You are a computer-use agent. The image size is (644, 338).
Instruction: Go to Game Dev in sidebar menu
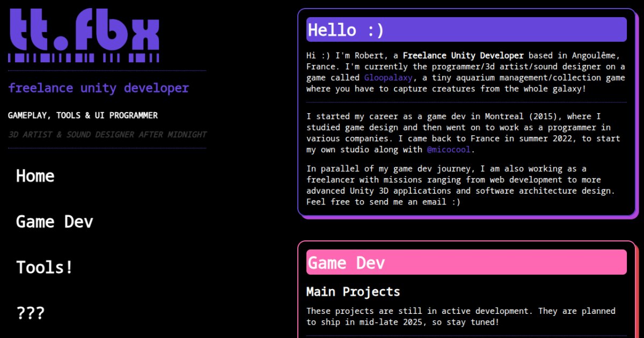[x=55, y=222]
